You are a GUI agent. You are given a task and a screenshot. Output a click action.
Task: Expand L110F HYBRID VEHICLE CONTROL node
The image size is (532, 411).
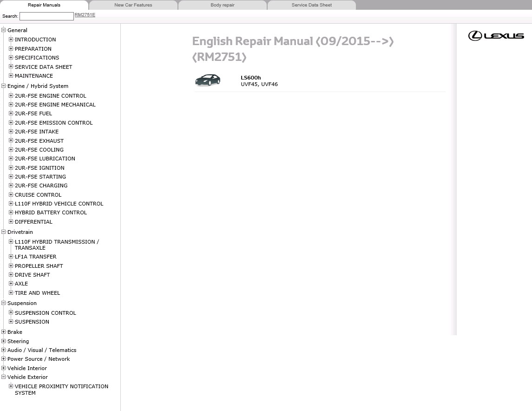[x=11, y=203]
